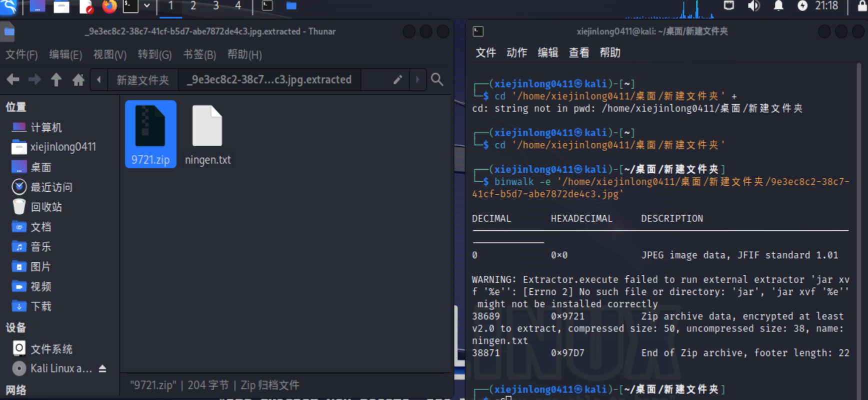Launch Firefox from the top panel
Screen dimensions: 868x400
[x=109, y=7]
